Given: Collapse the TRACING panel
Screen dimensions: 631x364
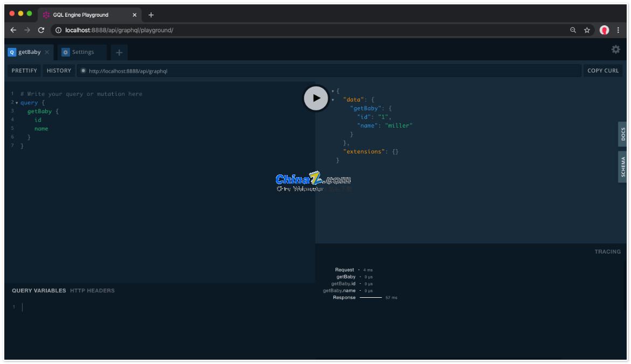Looking at the screenshot, I should (x=607, y=252).
